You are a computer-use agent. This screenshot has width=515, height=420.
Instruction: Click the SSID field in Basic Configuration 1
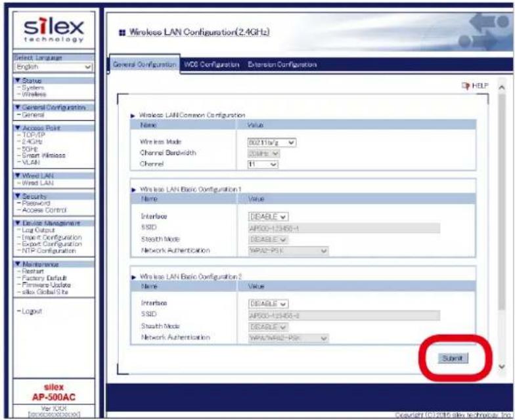pyautogui.click(x=344, y=228)
